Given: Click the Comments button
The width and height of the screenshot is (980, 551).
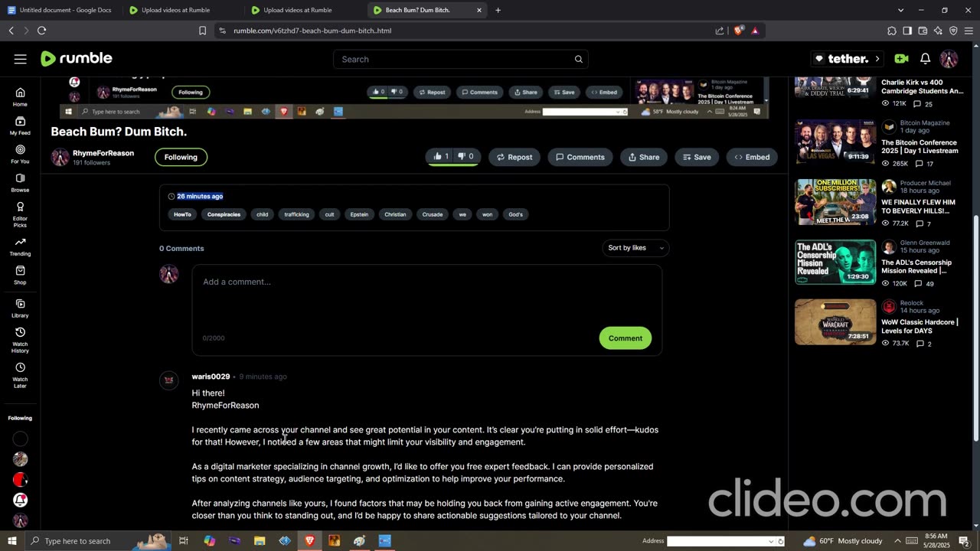Looking at the screenshot, I should click(580, 157).
